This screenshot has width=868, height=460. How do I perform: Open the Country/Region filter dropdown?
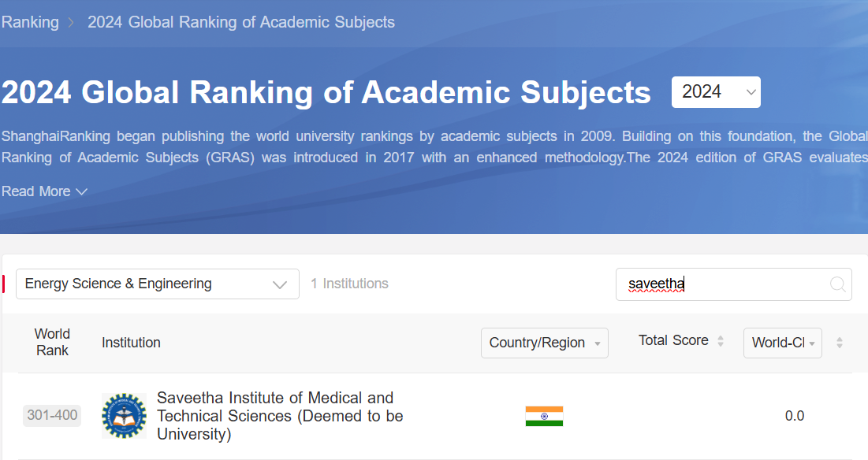544,343
